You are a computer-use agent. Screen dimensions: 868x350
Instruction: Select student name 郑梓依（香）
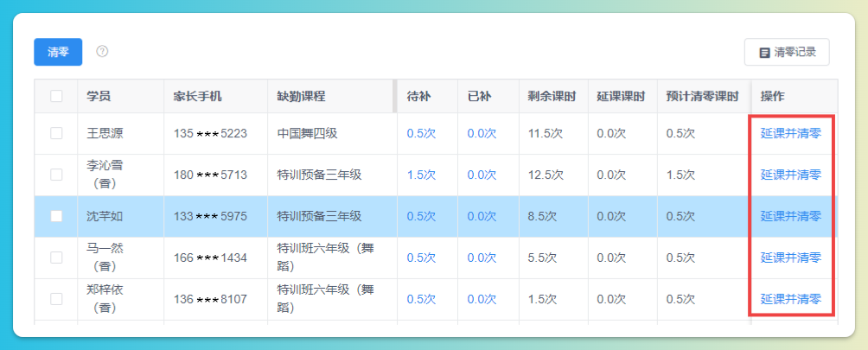pos(105,299)
